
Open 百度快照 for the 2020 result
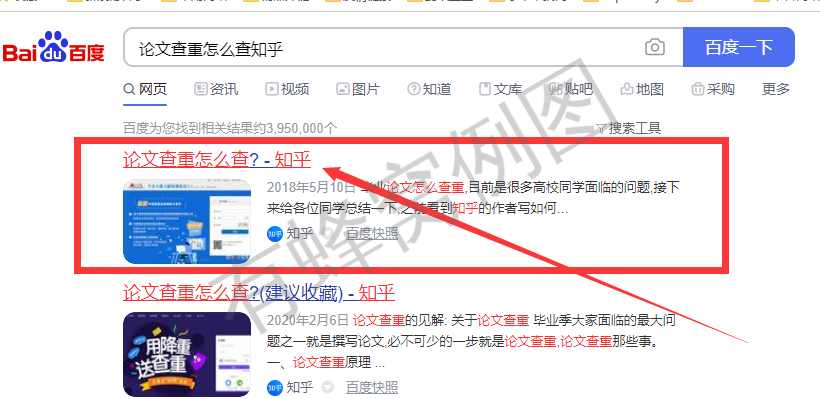click(372, 387)
